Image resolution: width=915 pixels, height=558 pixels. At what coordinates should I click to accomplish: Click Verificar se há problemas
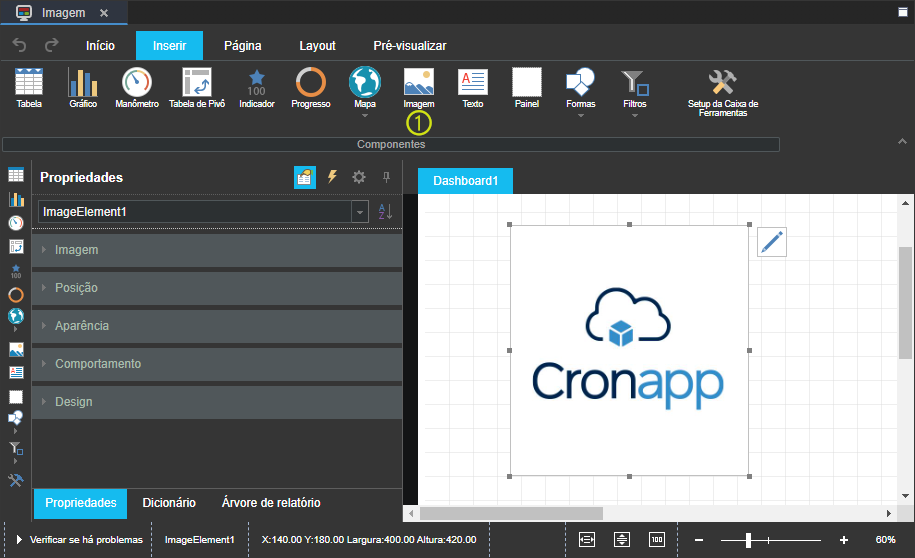point(79,540)
